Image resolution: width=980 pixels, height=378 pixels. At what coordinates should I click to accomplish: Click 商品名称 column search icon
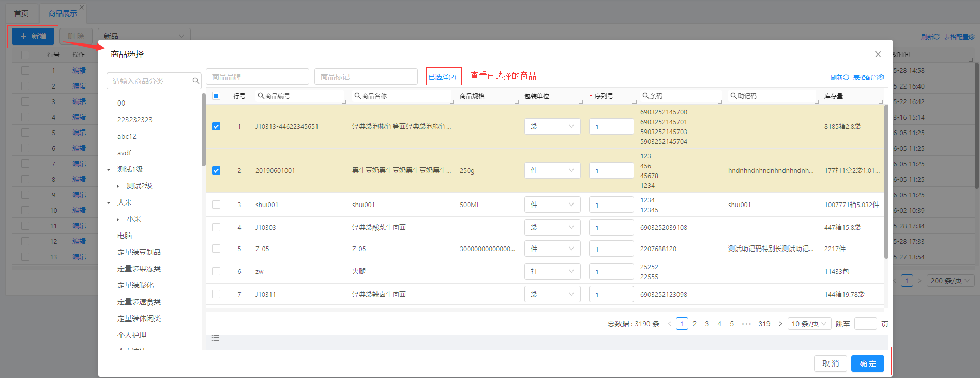click(x=357, y=96)
